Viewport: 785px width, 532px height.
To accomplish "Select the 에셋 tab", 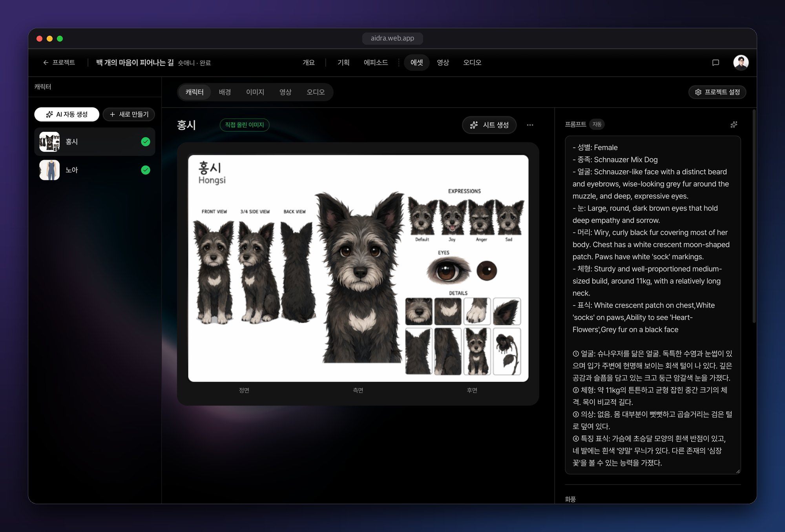I will (416, 62).
